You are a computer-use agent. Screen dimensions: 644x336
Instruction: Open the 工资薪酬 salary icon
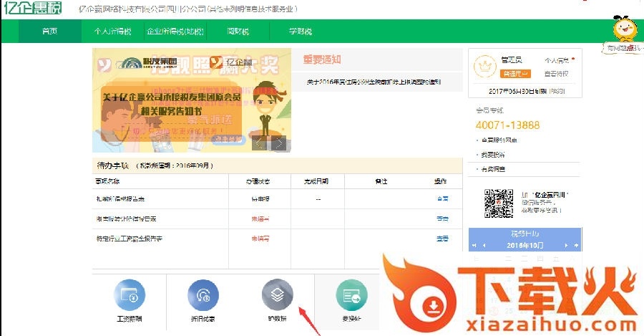[x=131, y=295]
